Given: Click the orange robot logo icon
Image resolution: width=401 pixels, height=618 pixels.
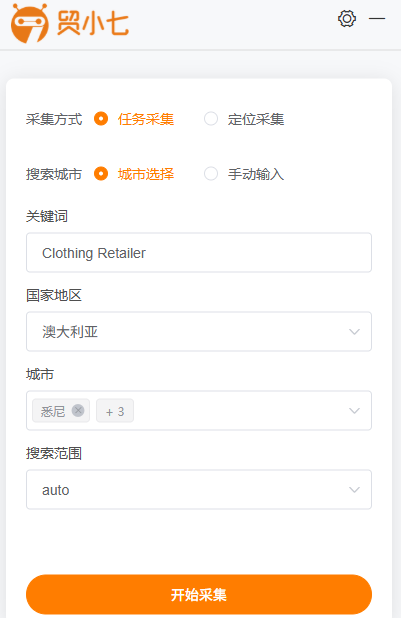Looking at the screenshot, I should [30, 23].
